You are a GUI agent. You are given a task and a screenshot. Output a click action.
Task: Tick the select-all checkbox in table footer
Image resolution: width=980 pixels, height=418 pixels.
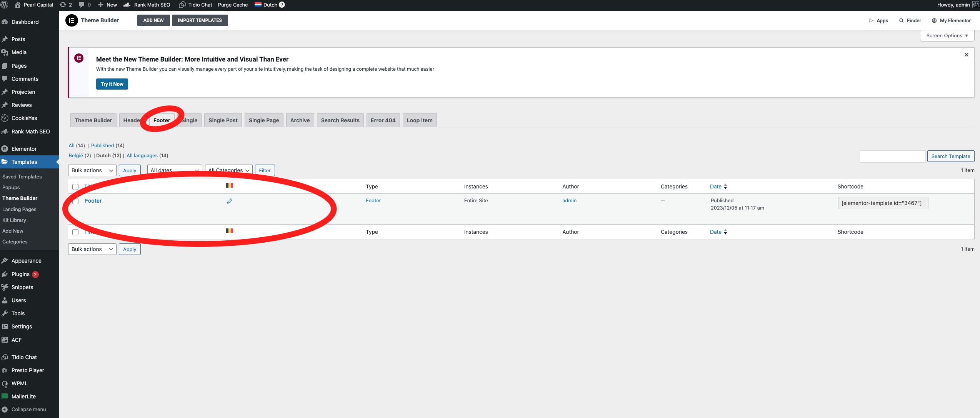[75, 232]
